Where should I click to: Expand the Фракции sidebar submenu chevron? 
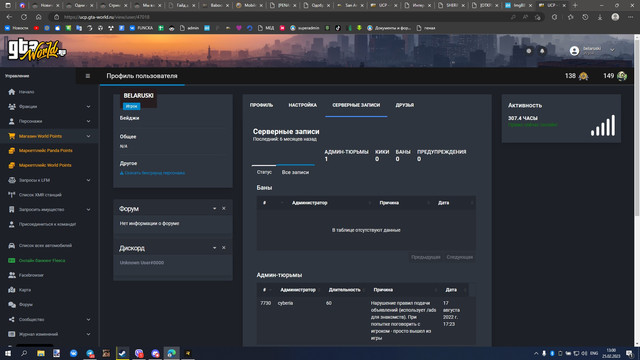[x=89, y=107]
